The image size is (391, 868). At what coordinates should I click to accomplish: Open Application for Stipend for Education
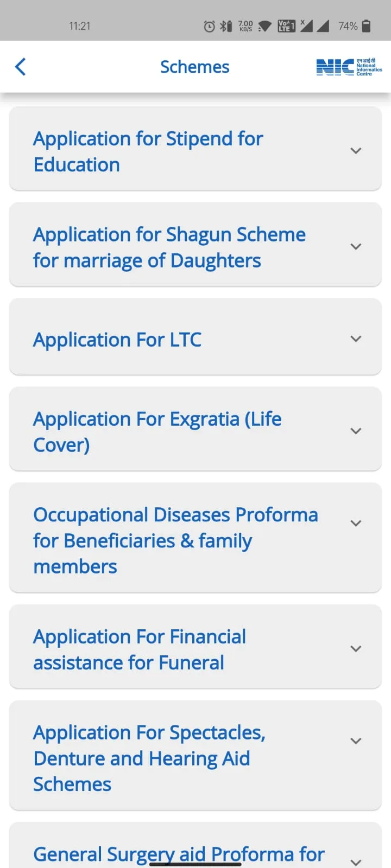148,151
